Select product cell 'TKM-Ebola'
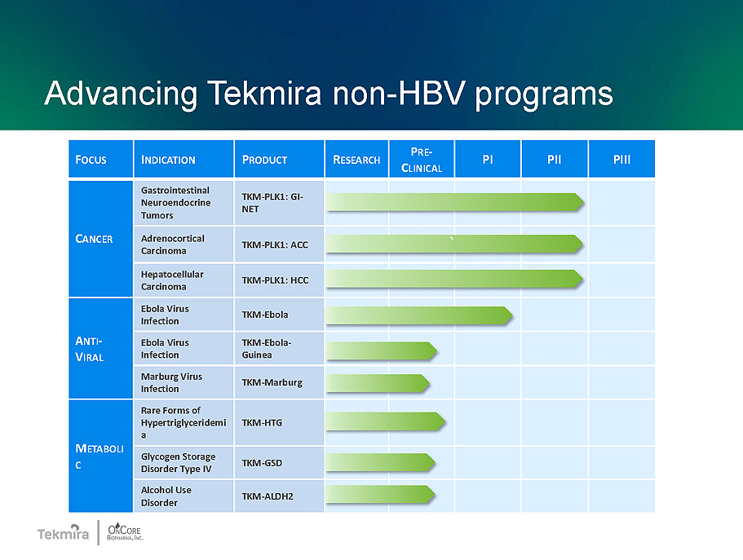Viewport: 743px width, 560px height. (x=280, y=315)
